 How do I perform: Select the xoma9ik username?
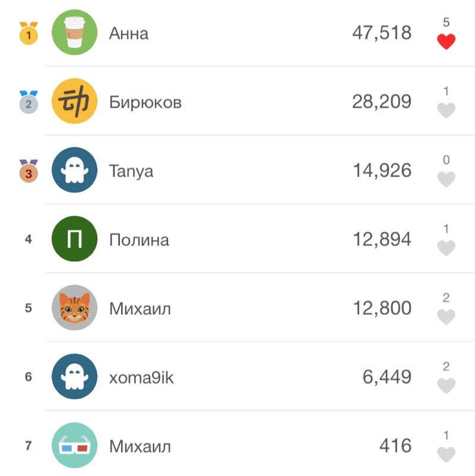(142, 377)
